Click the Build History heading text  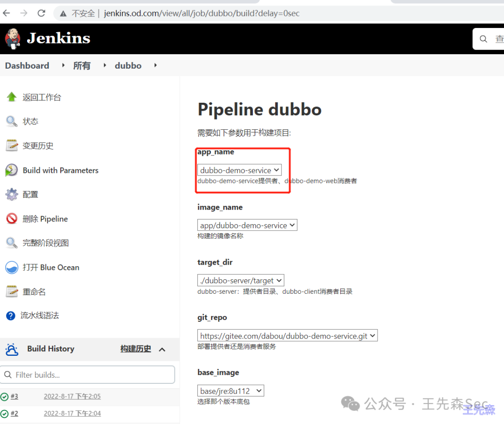point(51,349)
